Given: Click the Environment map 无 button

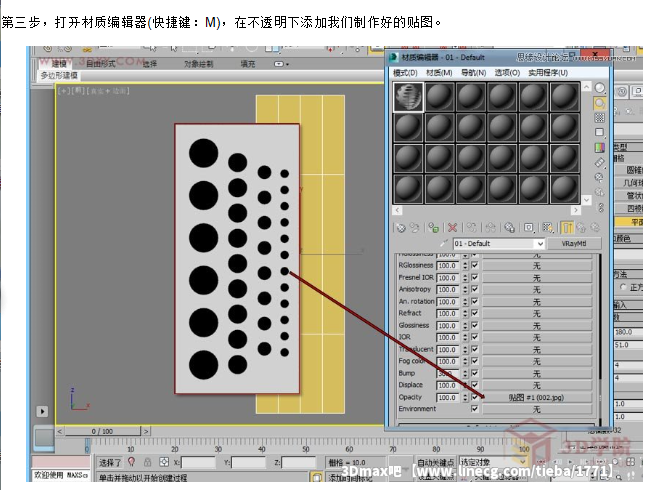Looking at the screenshot, I should (x=536, y=409).
